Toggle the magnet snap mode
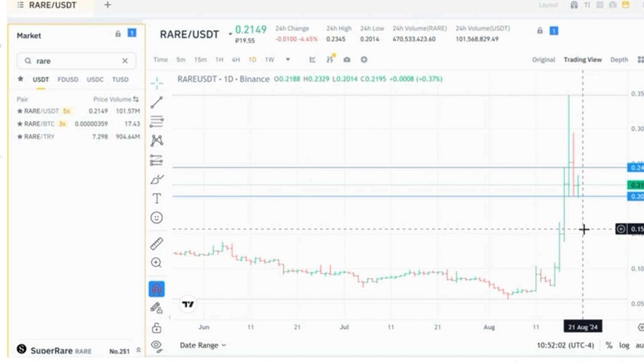644x362 pixels. coord(156,289)
